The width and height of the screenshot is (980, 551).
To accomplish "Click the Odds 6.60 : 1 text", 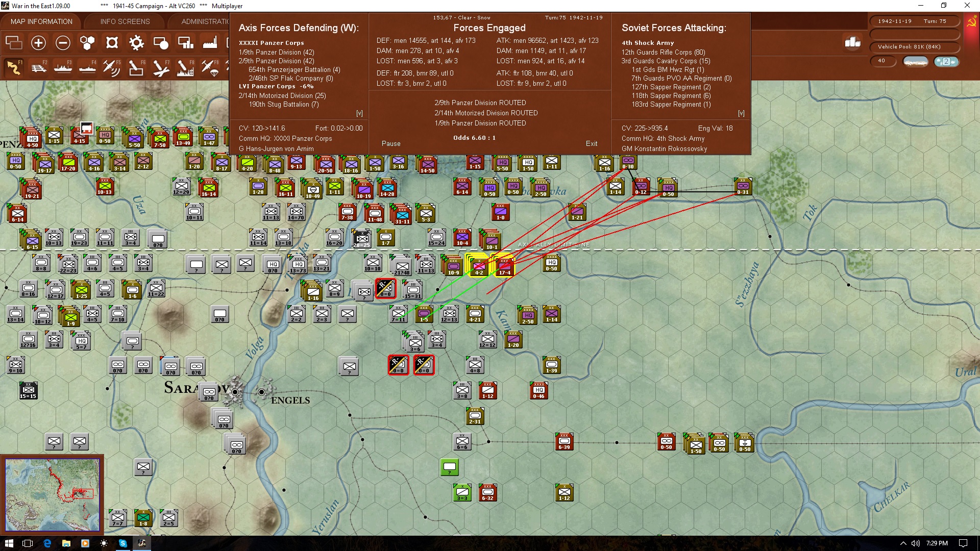I will [x=474, y=138].
